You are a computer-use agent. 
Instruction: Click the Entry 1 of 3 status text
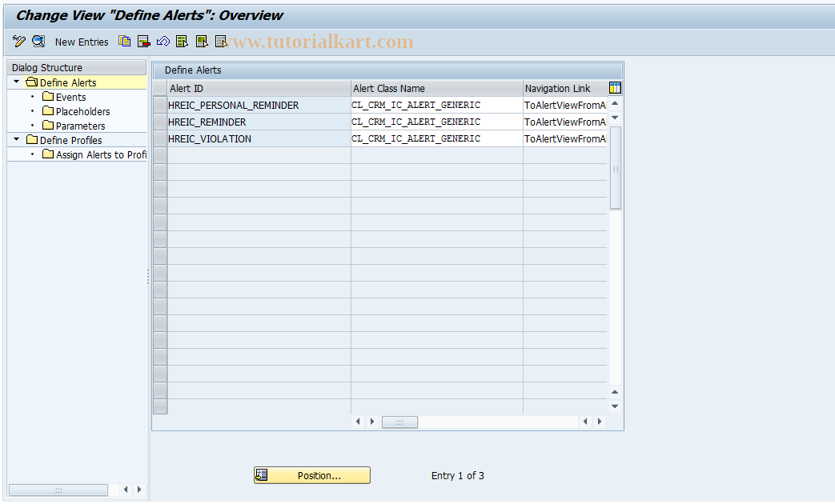coord(457,476)
